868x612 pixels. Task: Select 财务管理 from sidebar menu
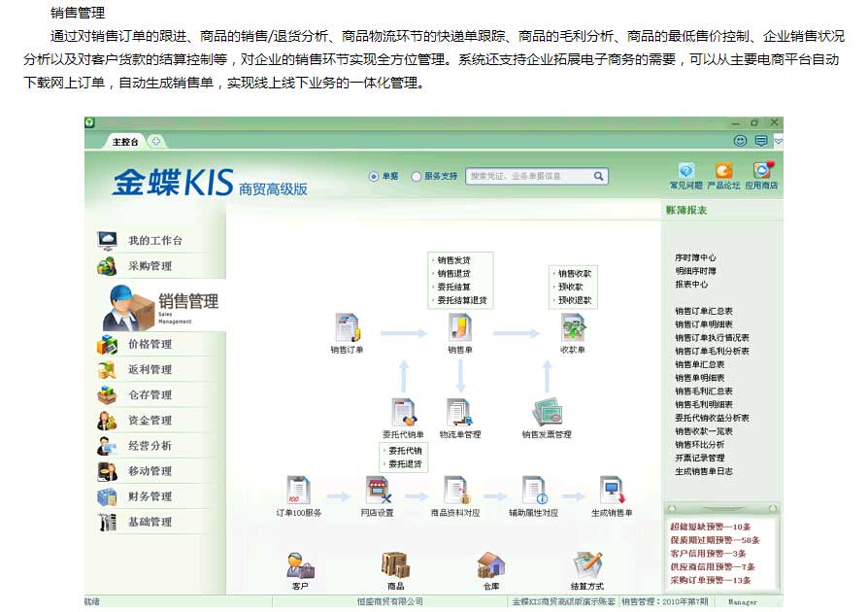click(x=150, y=496)
